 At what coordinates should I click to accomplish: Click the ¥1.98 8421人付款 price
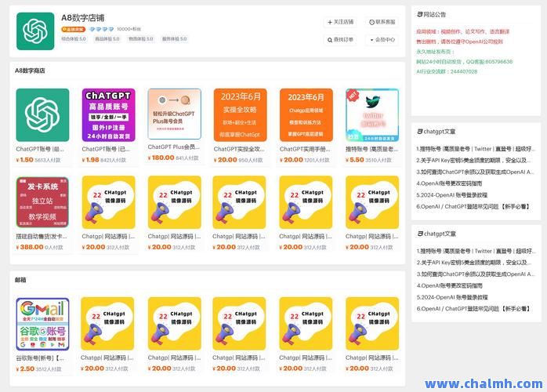point(104,160)
